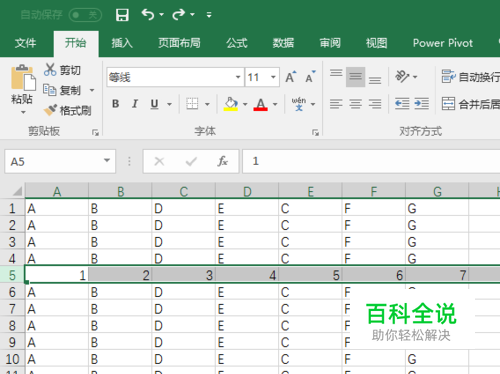This screenshot has height=374, width=500.
Task: Switch to the 插入 tab
Action: click(x=122, y=43)
